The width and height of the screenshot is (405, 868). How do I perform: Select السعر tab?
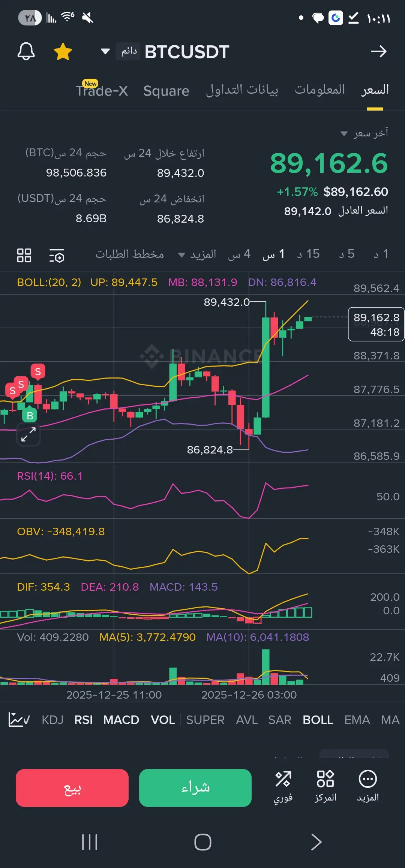coord(375,90)
